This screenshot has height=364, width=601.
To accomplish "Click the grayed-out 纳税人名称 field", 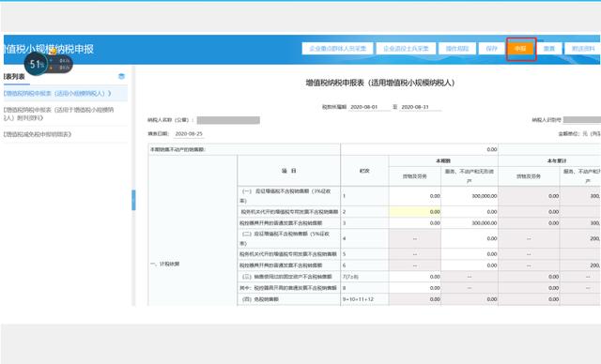I will 228,120.
